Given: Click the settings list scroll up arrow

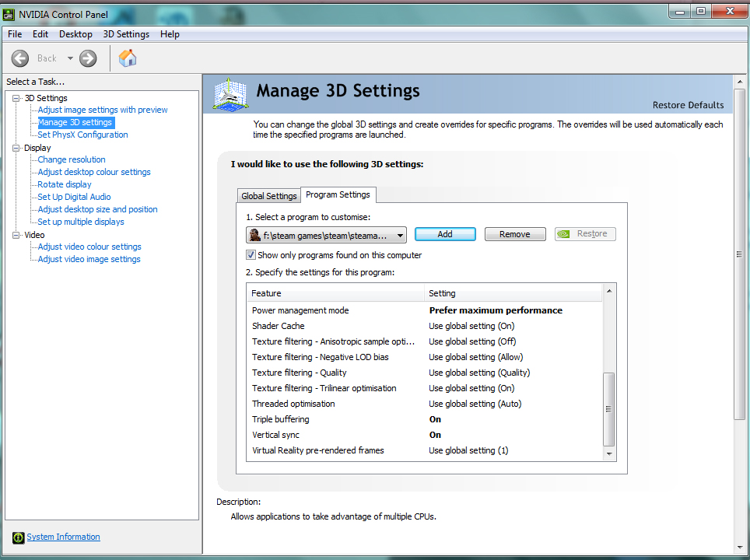Looking at the screenshot, I should point(609,291).
